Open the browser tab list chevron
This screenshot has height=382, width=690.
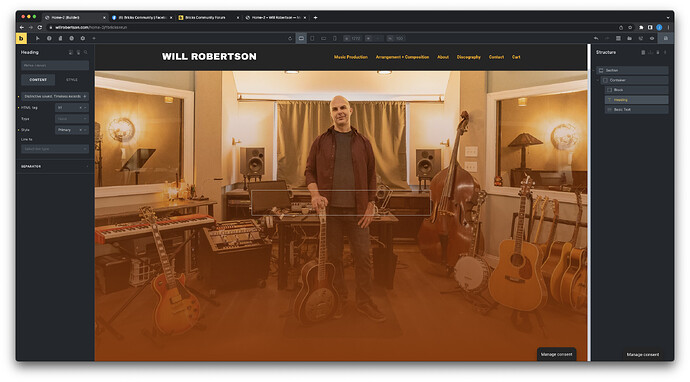[x=668, y=18]
